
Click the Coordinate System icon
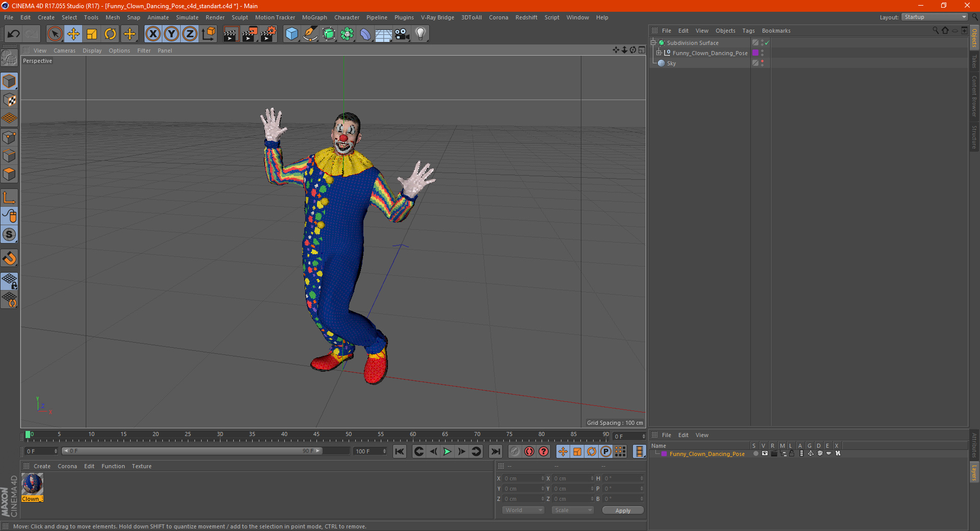[209, 34]
